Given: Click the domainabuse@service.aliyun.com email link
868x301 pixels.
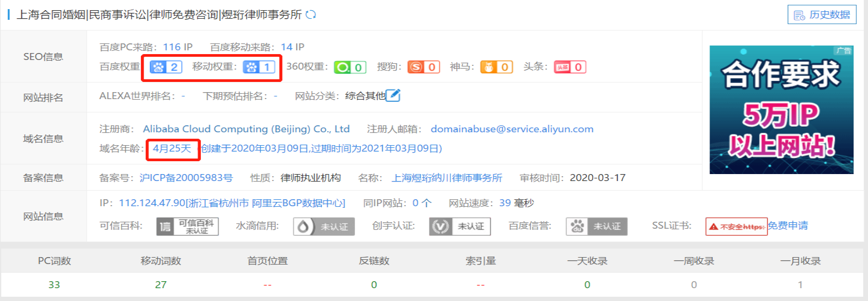Looking at the screenshot, I should coord(512,129).
